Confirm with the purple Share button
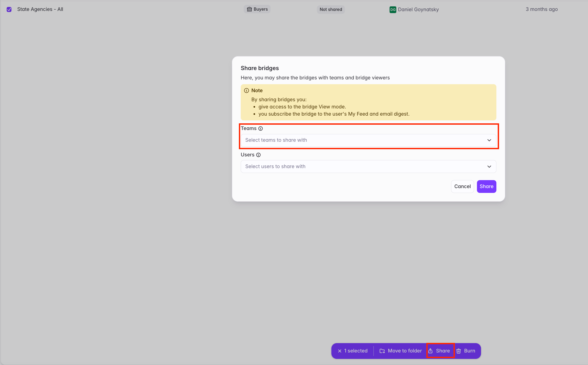588x365 pixels. click(x=486, y=186)
